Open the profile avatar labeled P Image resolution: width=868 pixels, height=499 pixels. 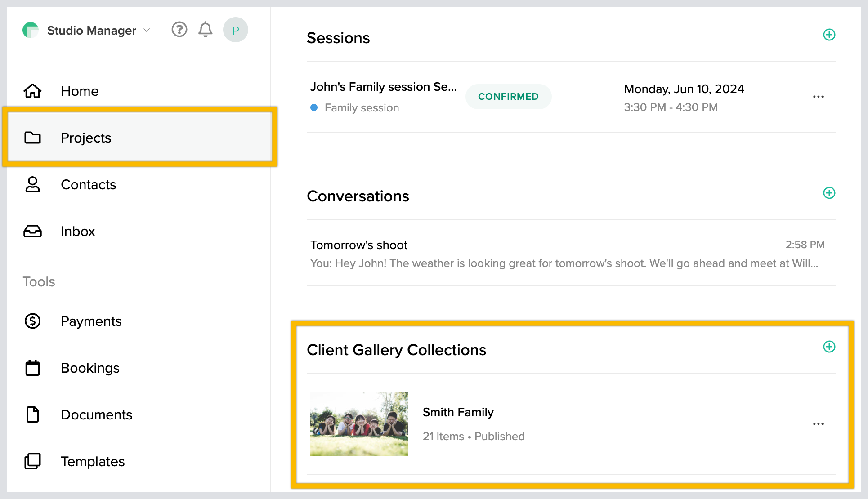coord(235,30)
